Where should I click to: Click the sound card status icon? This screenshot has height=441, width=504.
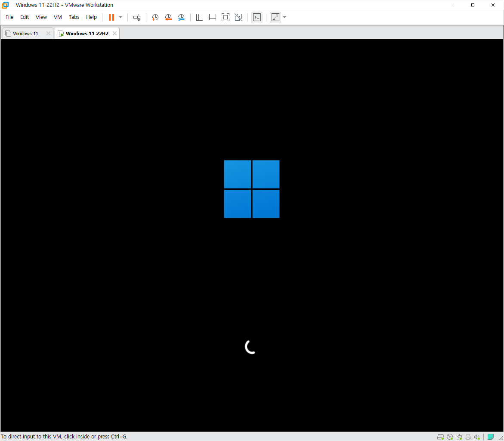point(477,437)
